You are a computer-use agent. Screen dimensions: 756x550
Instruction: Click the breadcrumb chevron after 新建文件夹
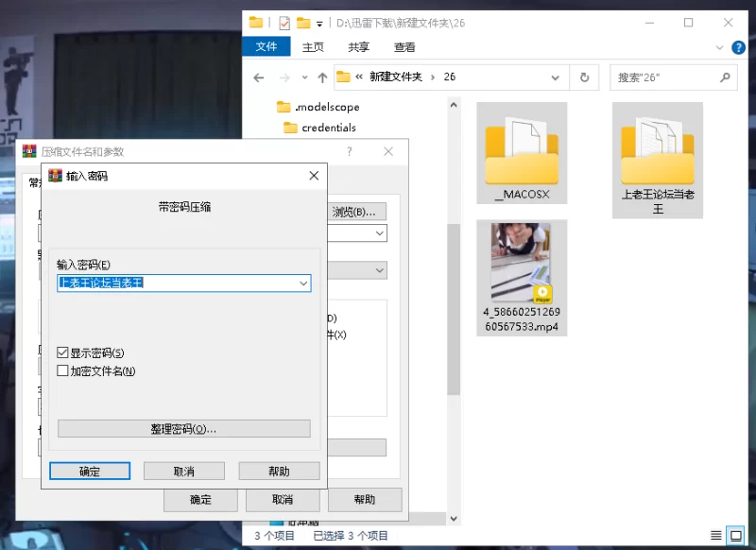tap(433, 77)
